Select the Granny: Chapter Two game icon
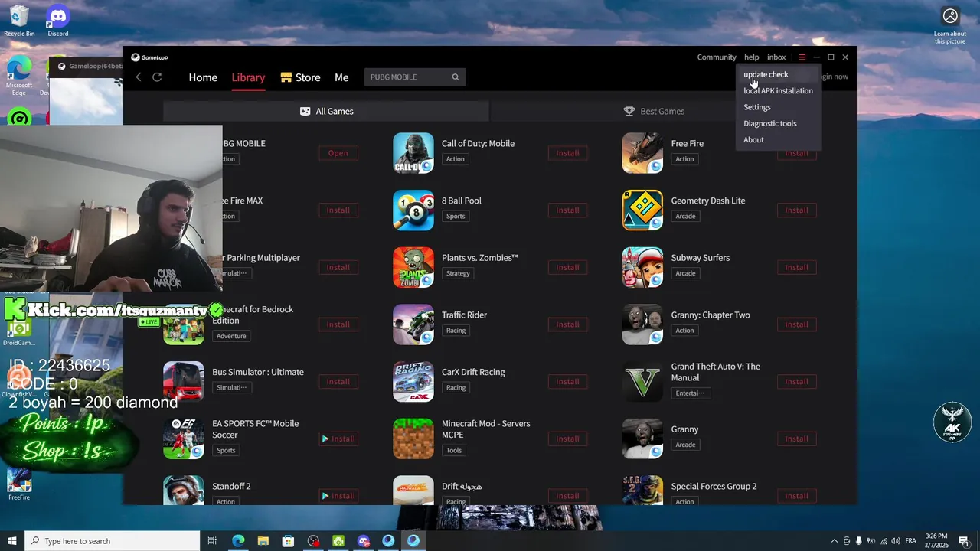Viewport: 980px width, 551px height. pos(642,324)
